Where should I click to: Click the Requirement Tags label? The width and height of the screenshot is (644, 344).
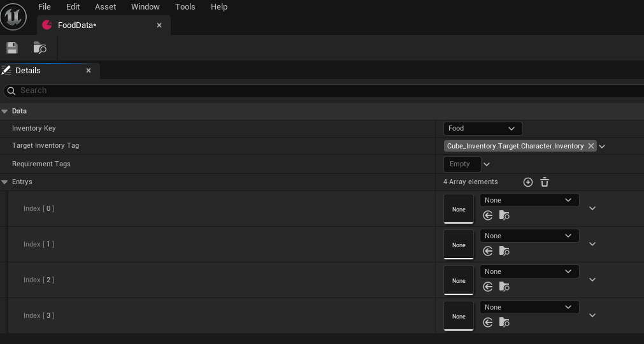point(41,164)
